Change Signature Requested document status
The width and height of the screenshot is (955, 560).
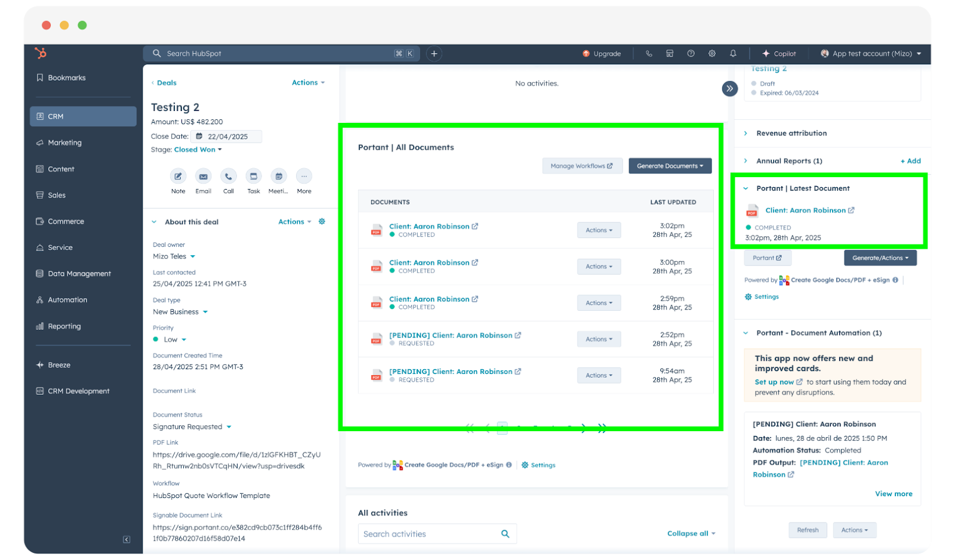pyautogui.click(x=192, y=427)
